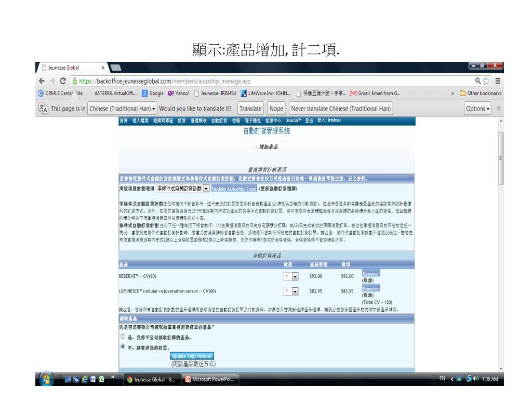532x399 pixels.
Task: Open the Chrome menu hamburger icon
Action: coord(498,81)
